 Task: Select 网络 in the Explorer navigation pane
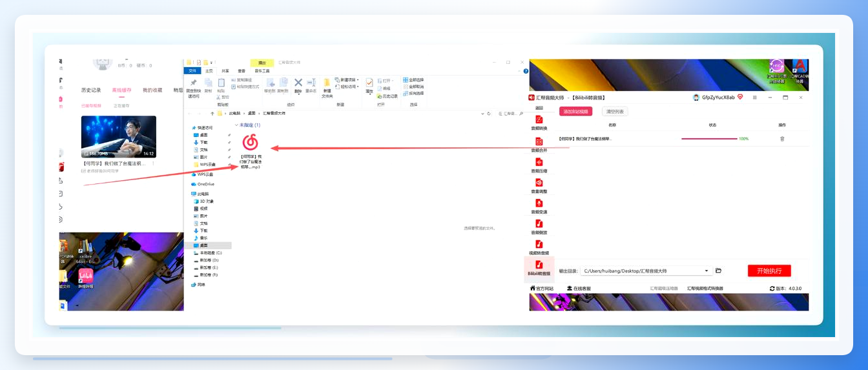[197, 284]
